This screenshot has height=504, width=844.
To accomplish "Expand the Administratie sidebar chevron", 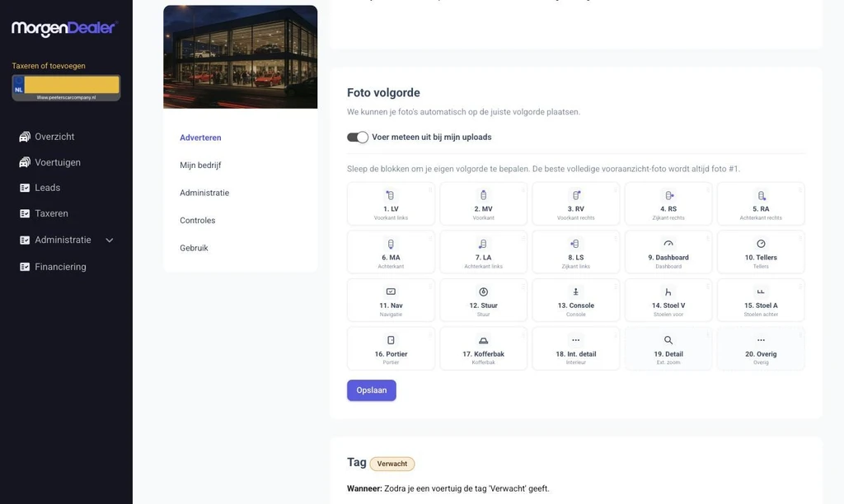I will pos(110,240).
